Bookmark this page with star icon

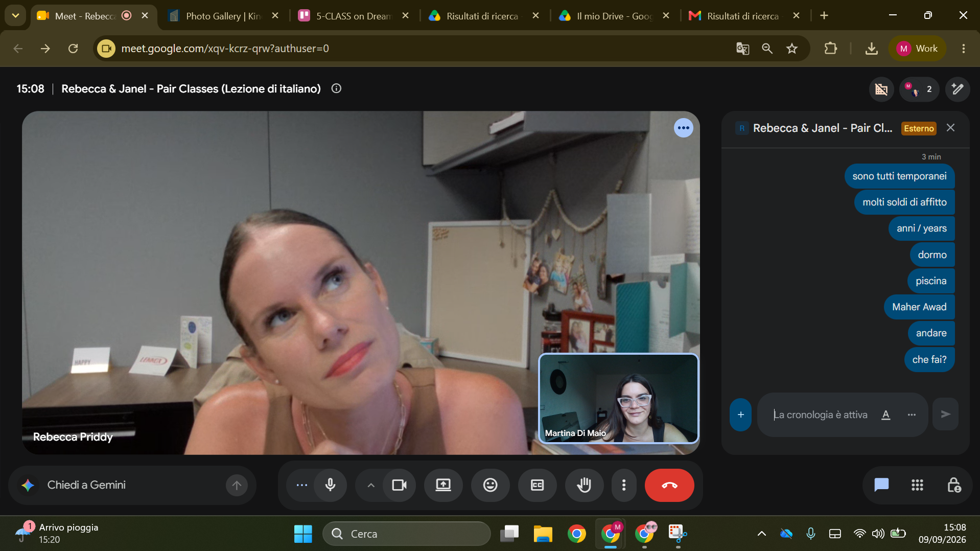click(792, 49)
